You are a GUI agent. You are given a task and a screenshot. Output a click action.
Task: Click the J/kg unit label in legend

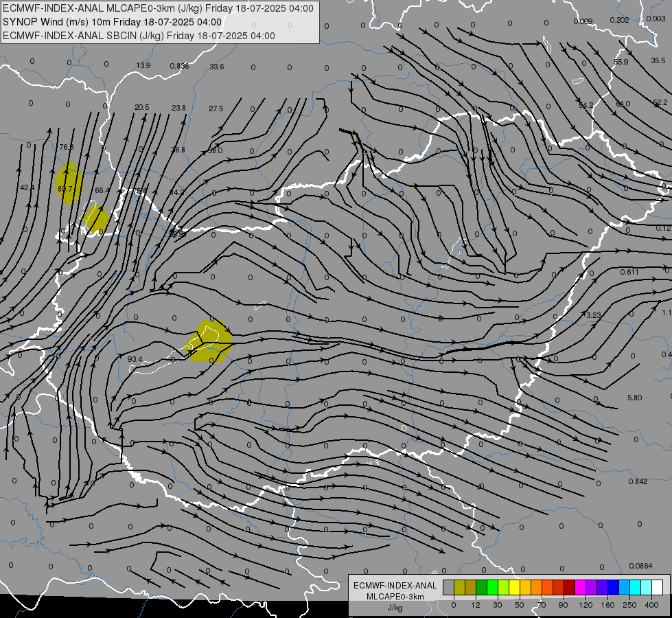(395, 608)
